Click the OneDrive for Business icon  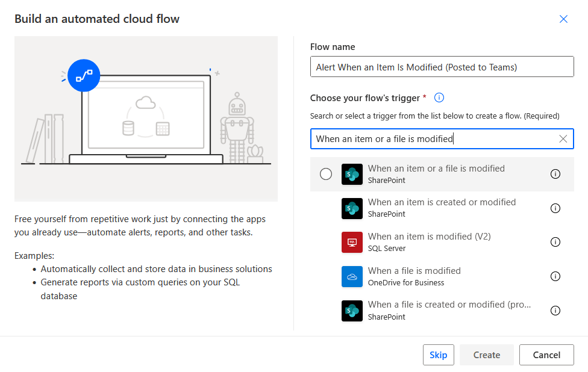352,276
